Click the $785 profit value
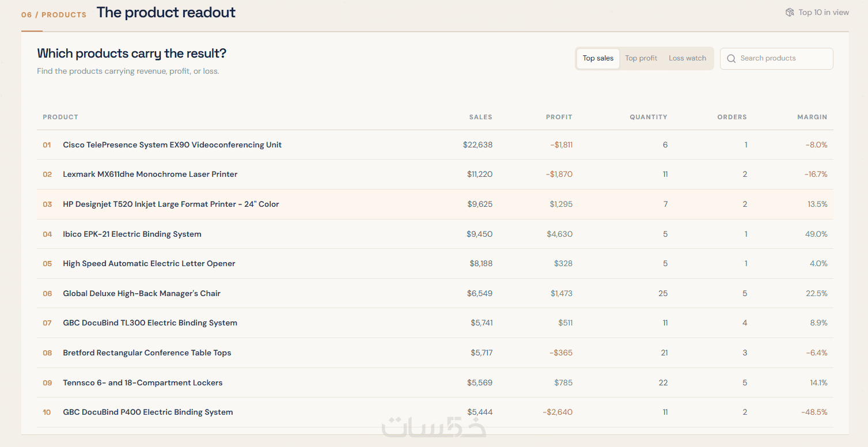The width and height of the screenshot is (868, 447). click(x=563, y=383)
